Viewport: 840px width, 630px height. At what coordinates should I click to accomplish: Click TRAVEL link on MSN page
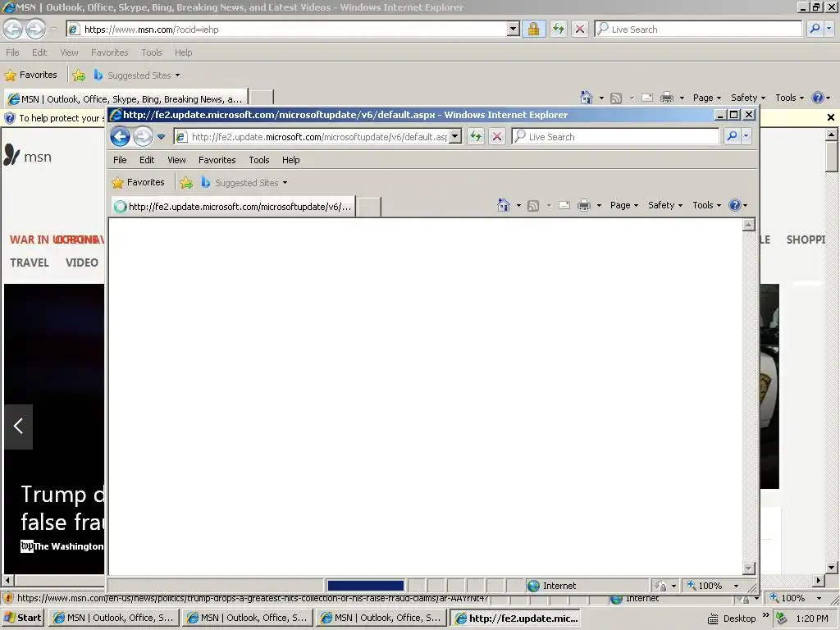(x=30, y=262)
